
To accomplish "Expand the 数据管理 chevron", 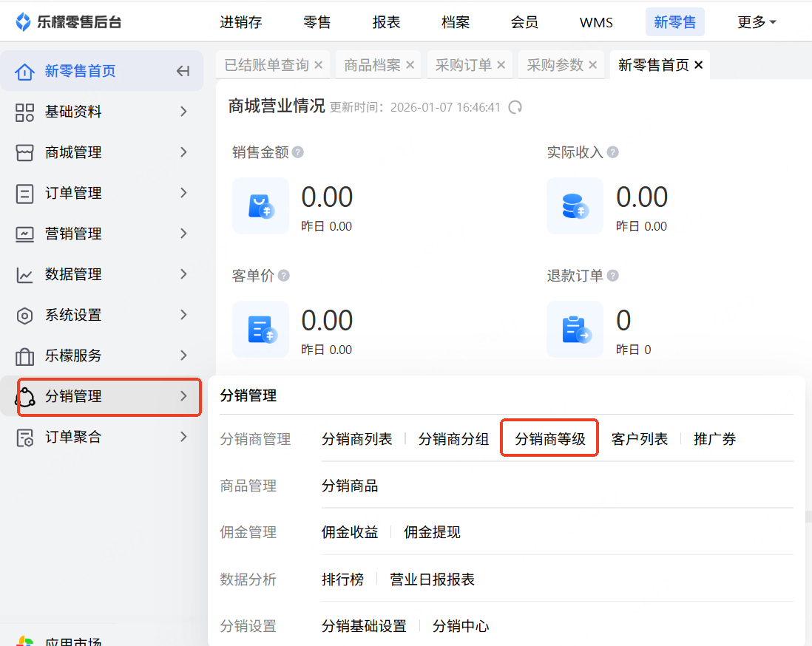I will (183, 274).
